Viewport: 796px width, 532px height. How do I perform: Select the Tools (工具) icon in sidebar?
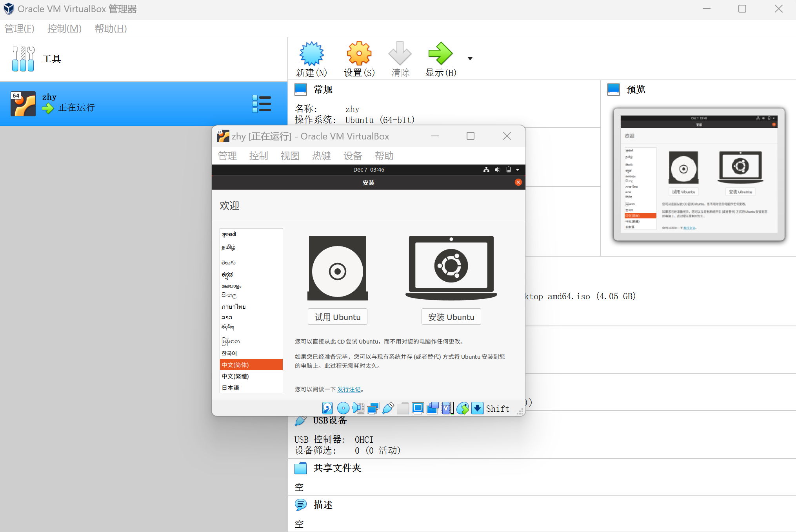click(23, 59)
